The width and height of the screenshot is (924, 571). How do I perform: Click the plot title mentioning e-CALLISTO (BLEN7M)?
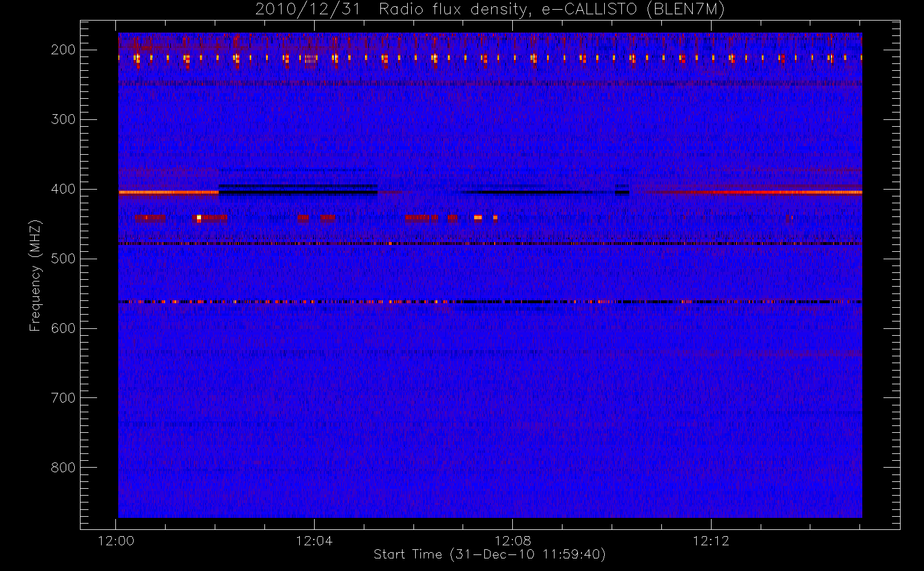490,10
